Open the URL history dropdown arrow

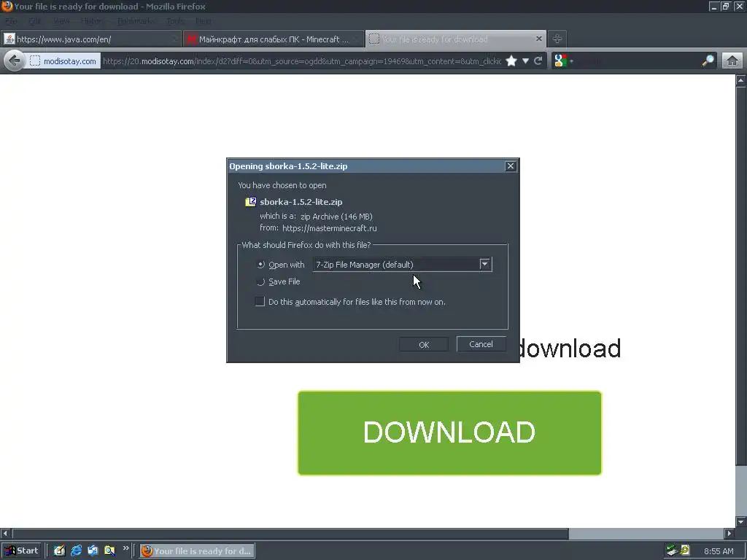click(x=525, y=61)
